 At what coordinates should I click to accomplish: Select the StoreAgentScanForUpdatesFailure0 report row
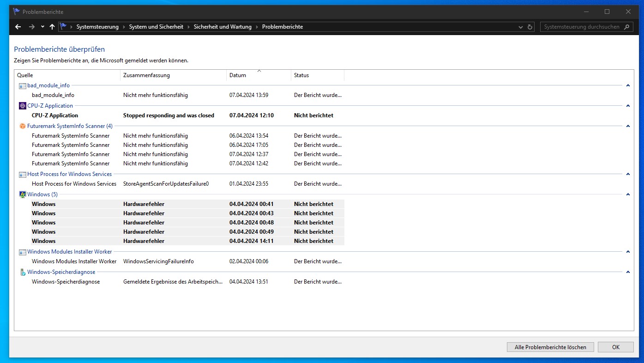click(x=187, y=184)
